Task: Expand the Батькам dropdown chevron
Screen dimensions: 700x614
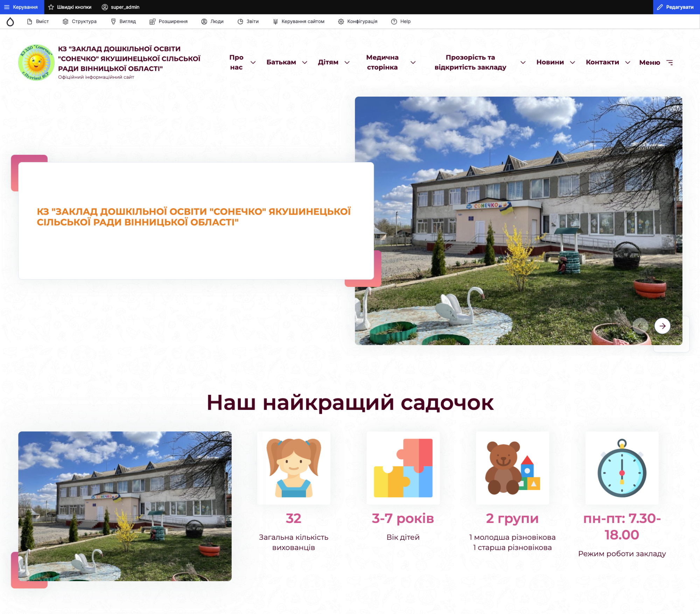Action: (x=304, y=62)
